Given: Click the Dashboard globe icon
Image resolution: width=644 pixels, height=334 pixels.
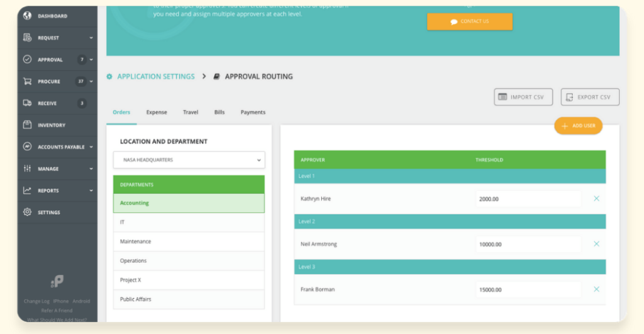Looking at the screenshot, I should point(27,16).
